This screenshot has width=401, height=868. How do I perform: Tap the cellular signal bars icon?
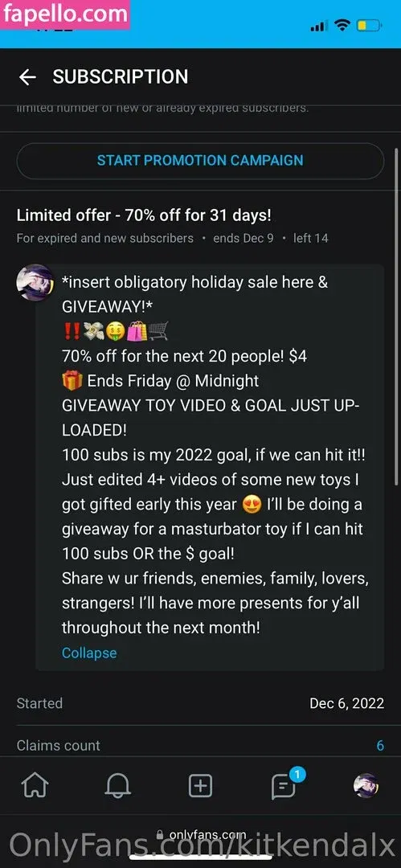[x=319, y=26]
